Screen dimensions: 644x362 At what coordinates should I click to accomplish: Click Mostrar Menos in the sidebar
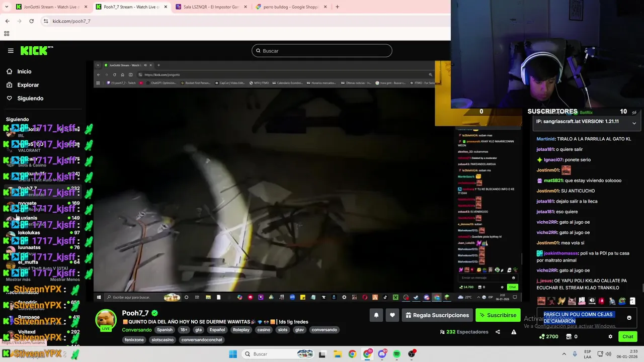click(65, 280)
